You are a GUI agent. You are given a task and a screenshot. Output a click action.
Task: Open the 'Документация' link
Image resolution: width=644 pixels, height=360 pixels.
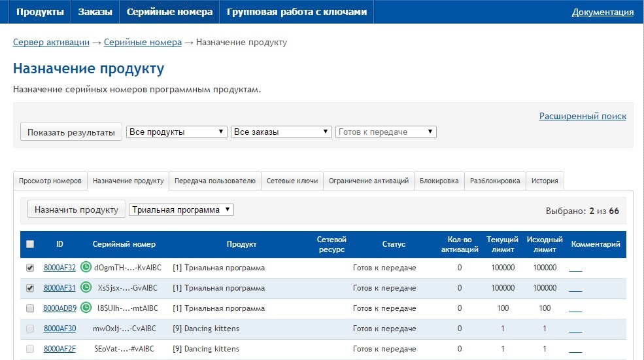602,12
